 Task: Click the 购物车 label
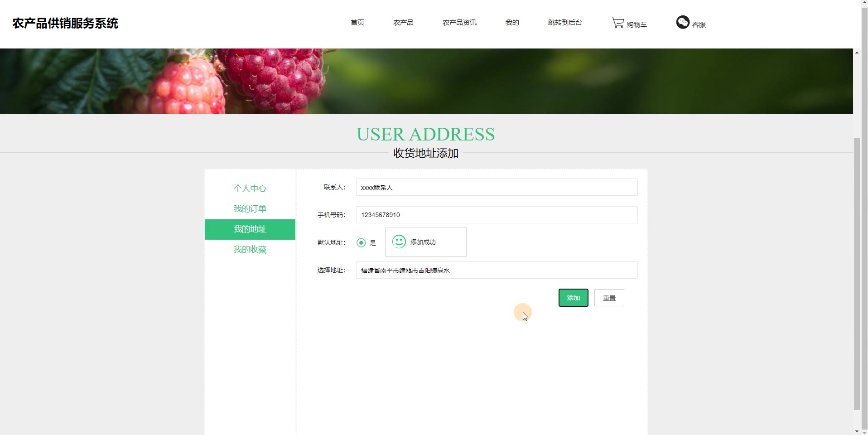[x=637, y=24]
